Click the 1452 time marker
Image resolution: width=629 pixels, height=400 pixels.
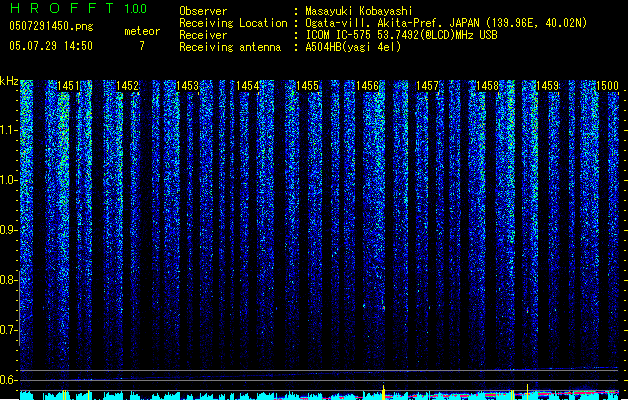pyautogui.click(x=128, y=86)
